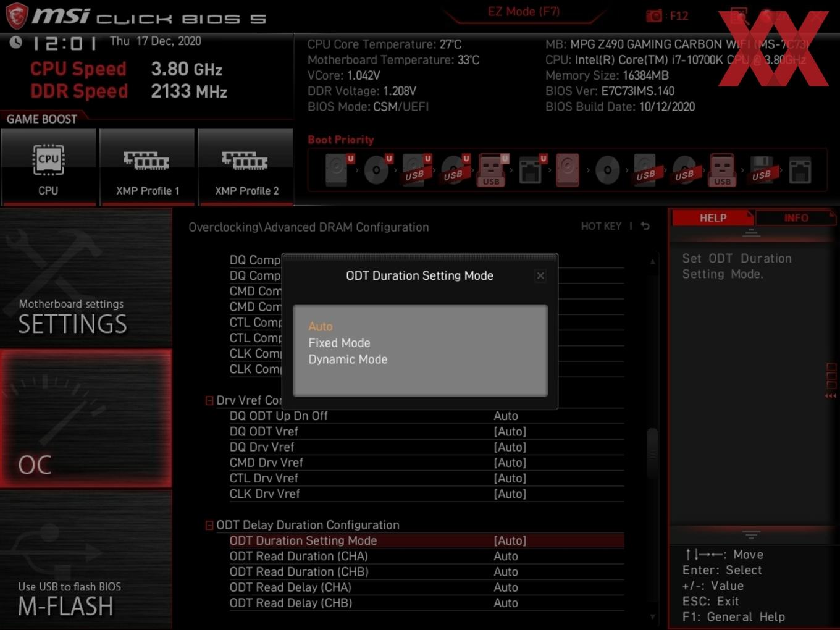The height and width of the screenshot is (630, 840).
Task: Click the settings list scrollbar thumb
Action: coord(652,454)
